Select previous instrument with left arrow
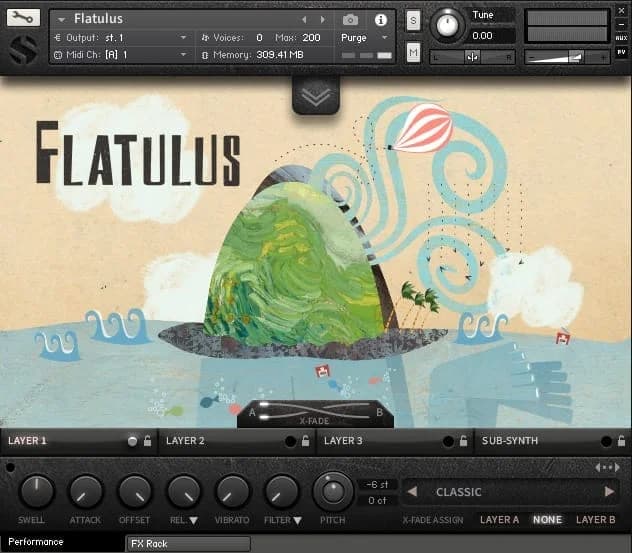Screen dimensions: 632x553 pyautogui.click(x=304, y=19)
